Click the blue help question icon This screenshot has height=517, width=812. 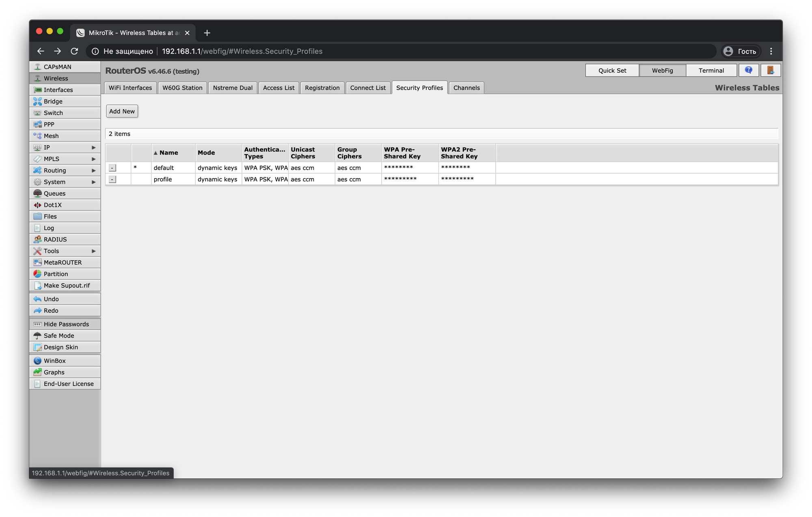pyautogui.click(x=749, y=70)
